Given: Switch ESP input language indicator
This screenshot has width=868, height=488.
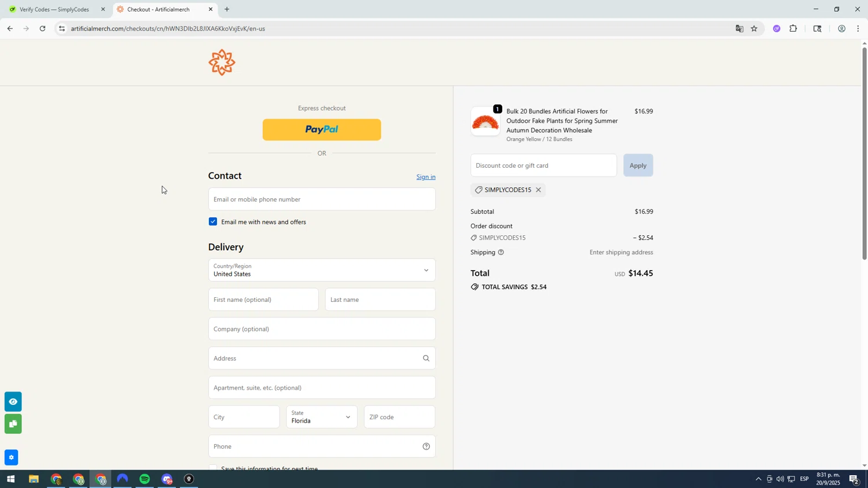Looking at the screenshot, I should pos(804,479).
